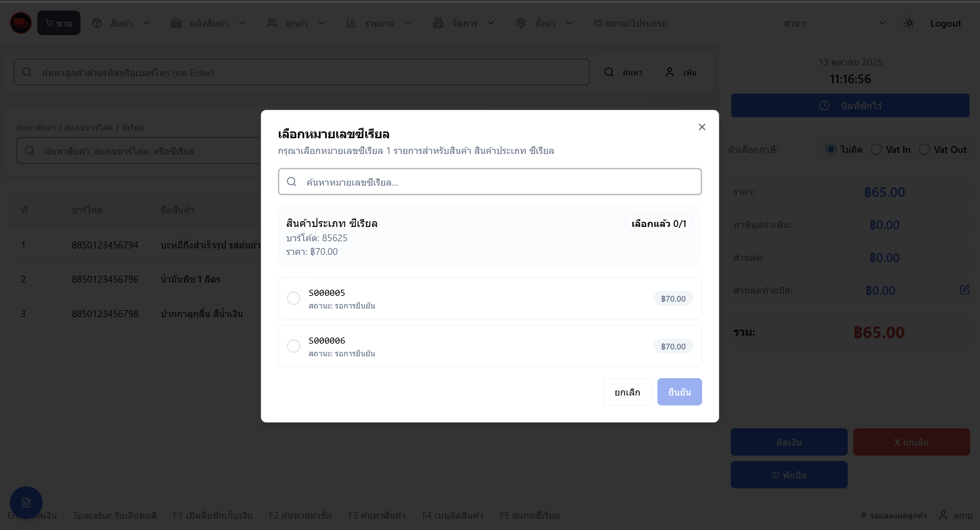
Task: Open the ตั้งค่า settings menu
Action: (545, 23)
